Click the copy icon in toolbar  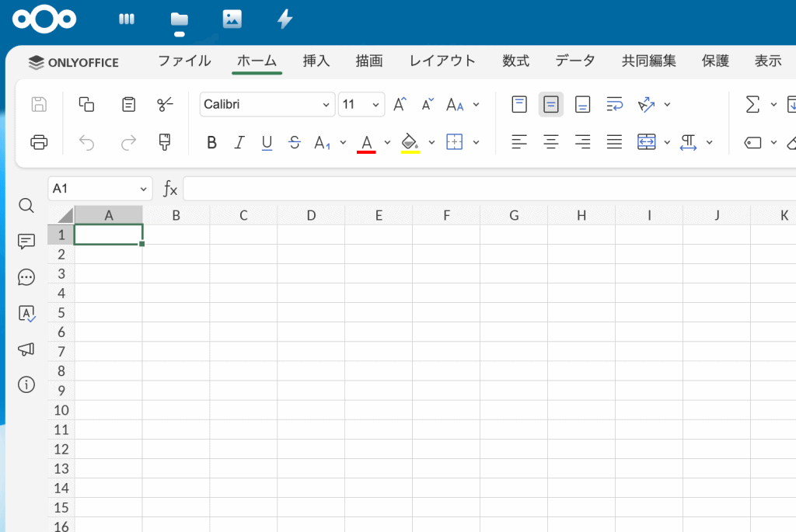pos(87,105)
